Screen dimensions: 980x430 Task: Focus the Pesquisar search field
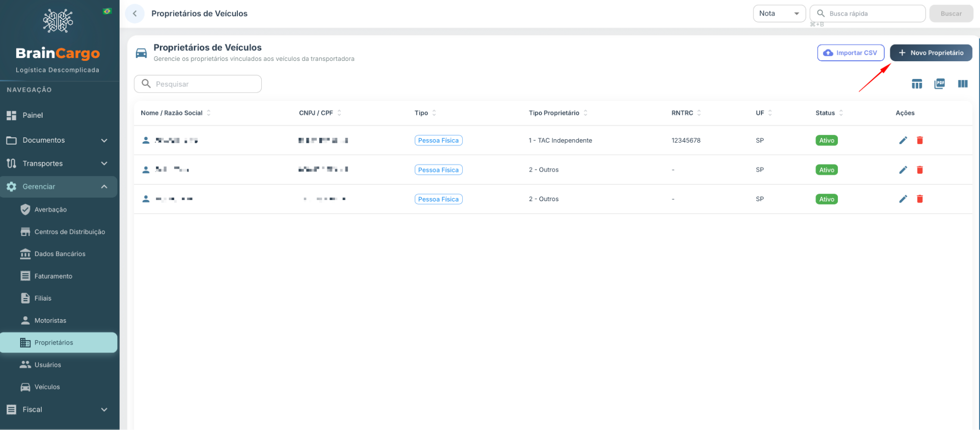pyautogui.click(x=198, y=84)
